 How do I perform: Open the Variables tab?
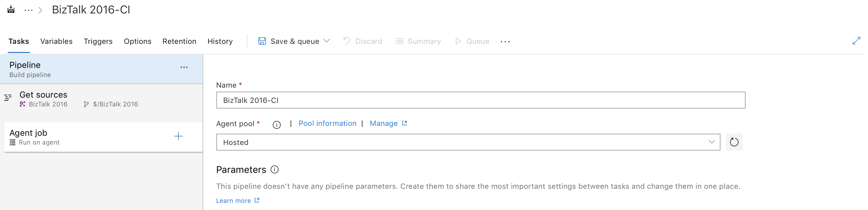coord(56,41)
